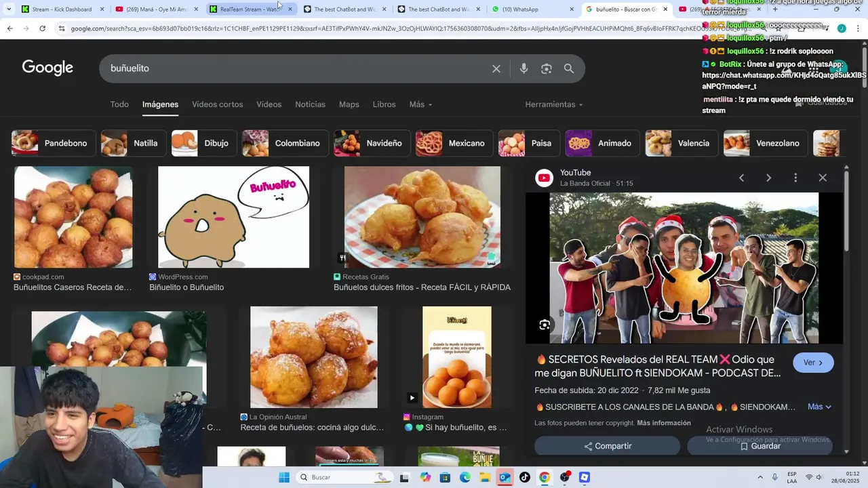Open Outlook from the taskbar
Screen dimensions: 868x488
(505, 477)
